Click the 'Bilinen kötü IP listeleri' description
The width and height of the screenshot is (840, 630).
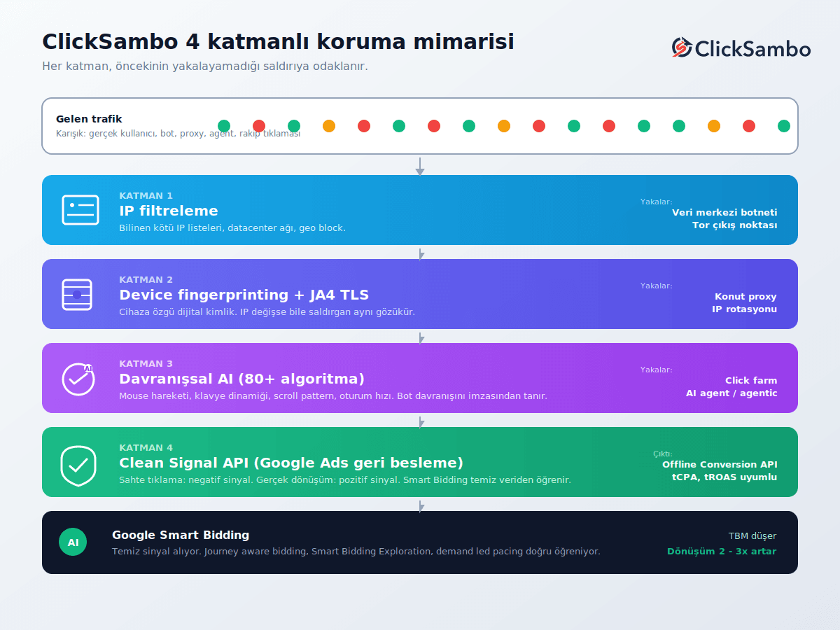[x=232, y=228]
